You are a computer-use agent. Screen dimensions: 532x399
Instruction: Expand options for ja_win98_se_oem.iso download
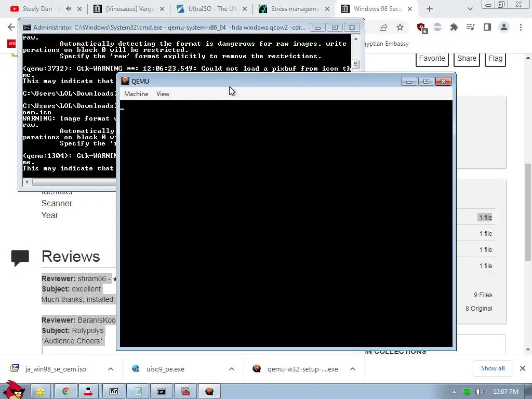[x=111, y=369]
